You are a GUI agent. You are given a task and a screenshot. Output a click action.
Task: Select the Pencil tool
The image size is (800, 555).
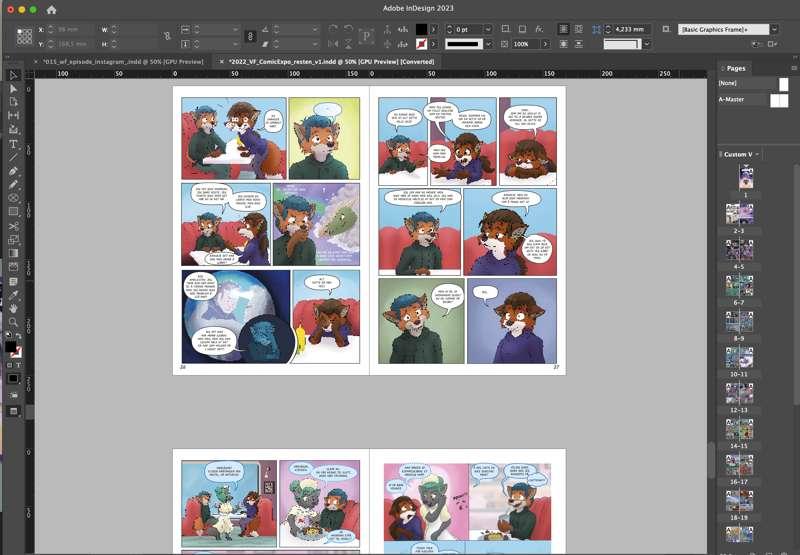pyautogui.click(x=13, y=185)
